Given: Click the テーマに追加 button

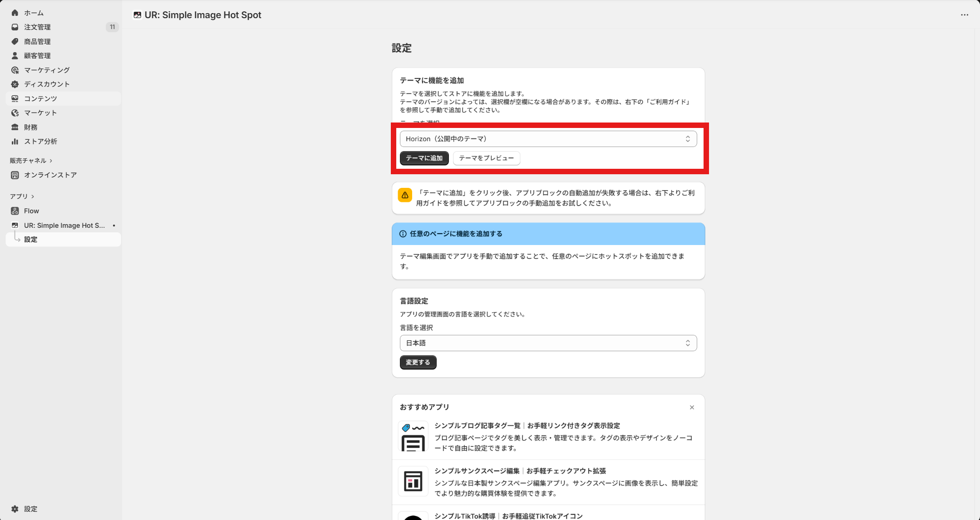Looking at the screenshot, I should pos(424,158).
